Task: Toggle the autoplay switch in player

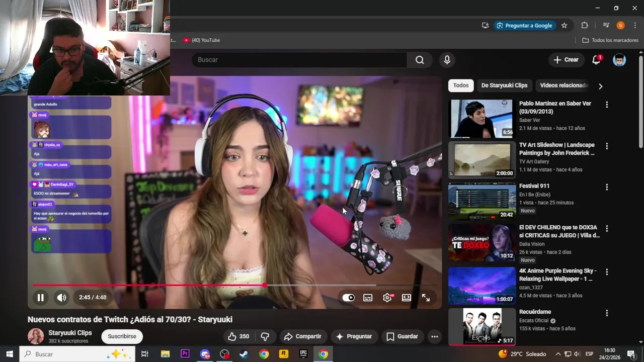Action: click(x=348, y=298)
